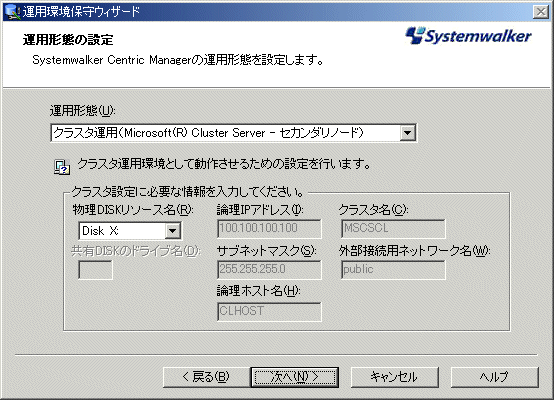Open help with the ヘルプ button

(x=495, y=377)
